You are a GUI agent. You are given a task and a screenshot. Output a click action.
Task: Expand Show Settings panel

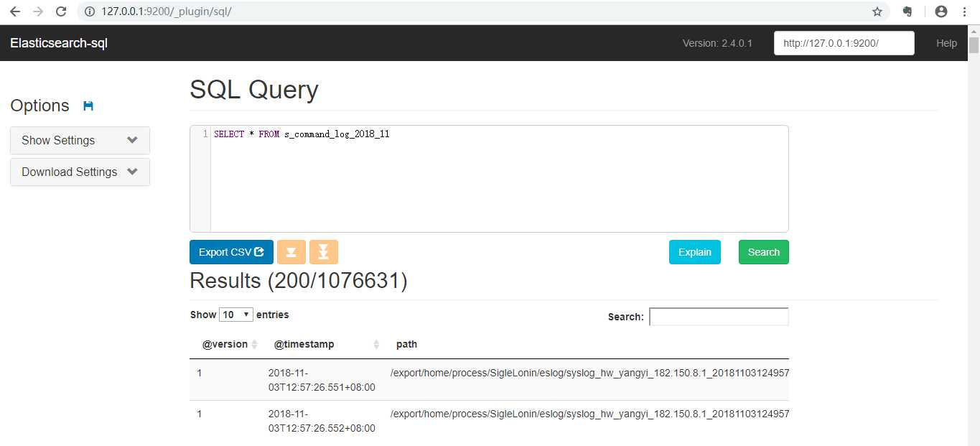tap(80, 140)
